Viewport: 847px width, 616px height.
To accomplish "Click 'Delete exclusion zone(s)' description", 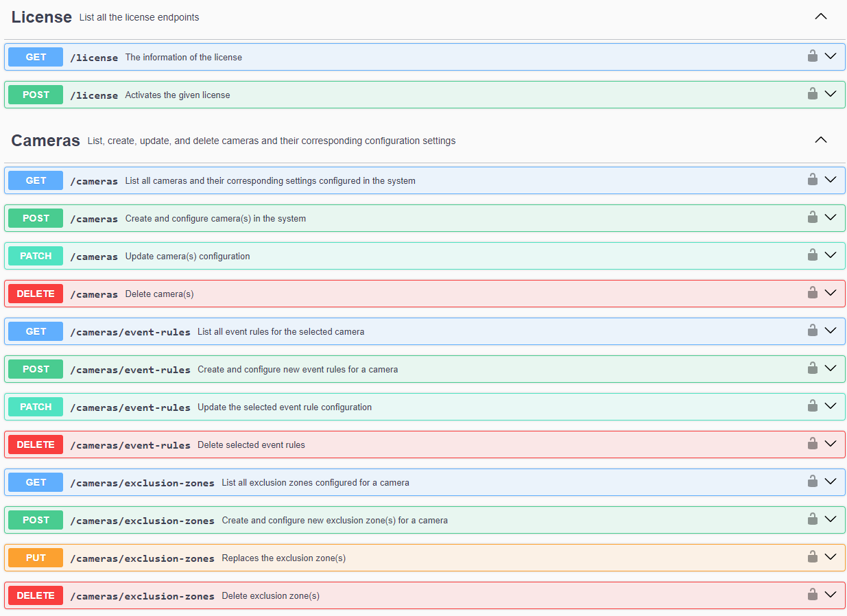I will point(271,595).
